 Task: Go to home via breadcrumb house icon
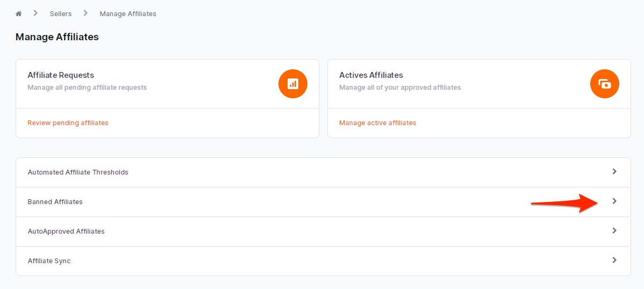[18, 14]
